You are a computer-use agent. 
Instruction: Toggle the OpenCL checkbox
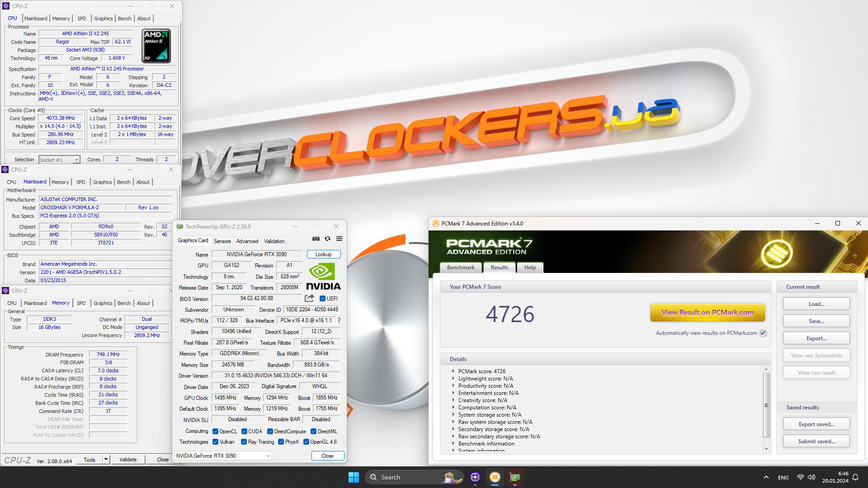(216, 432)
